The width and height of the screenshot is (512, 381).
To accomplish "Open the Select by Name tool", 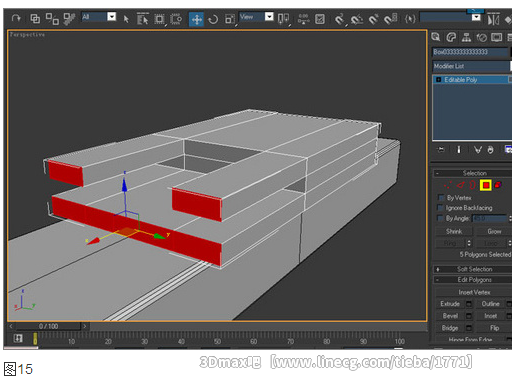I will [143, 19].
